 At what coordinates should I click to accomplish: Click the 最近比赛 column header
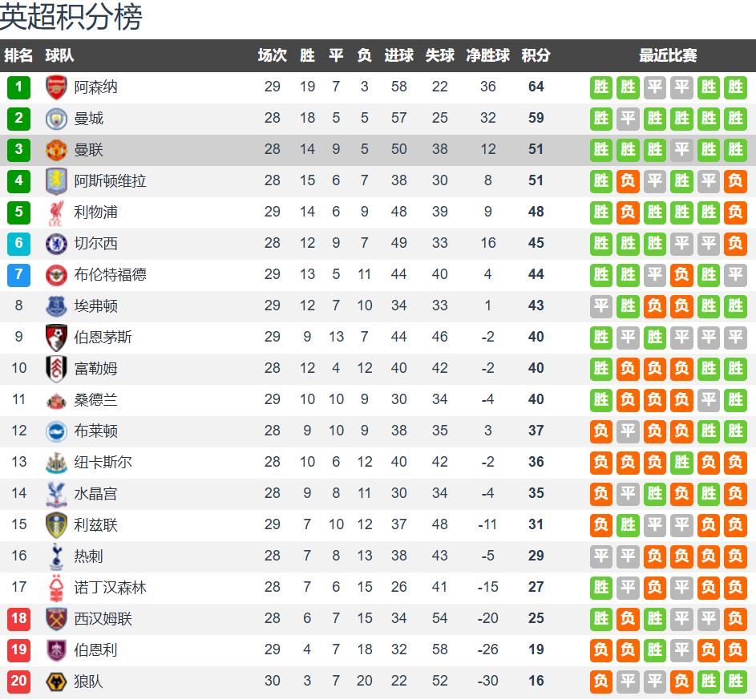(668, 55)
